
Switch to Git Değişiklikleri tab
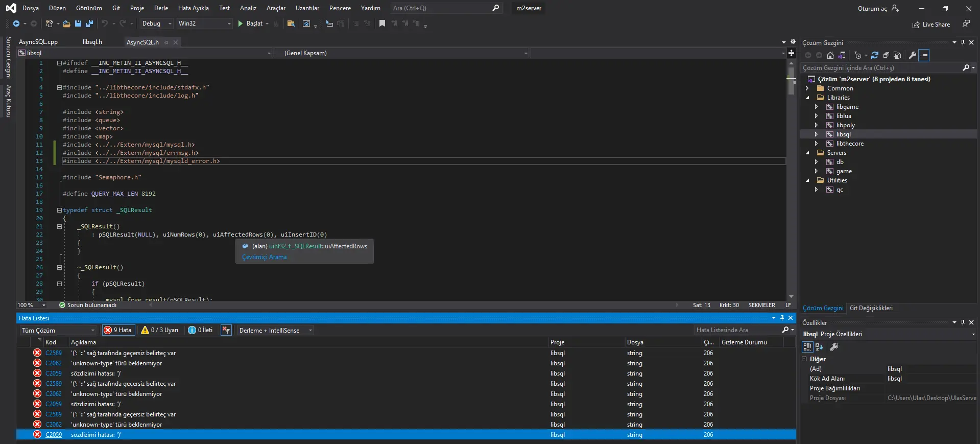(871, 308)
